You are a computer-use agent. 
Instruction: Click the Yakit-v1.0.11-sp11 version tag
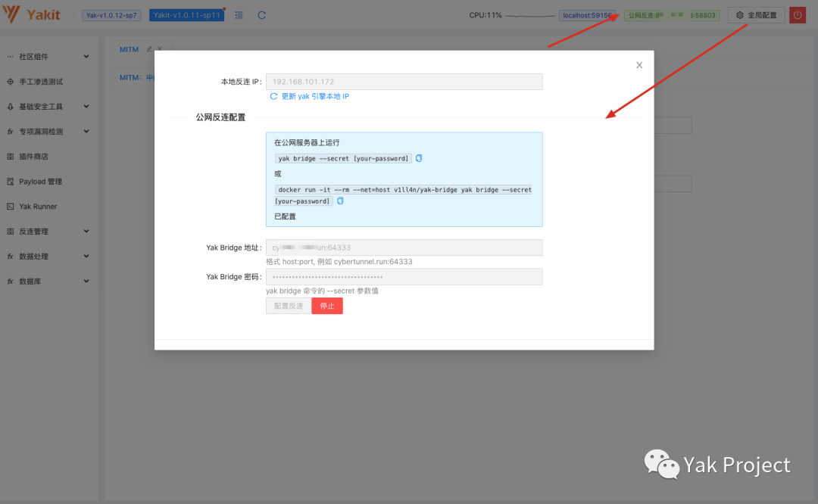point(187,15)
